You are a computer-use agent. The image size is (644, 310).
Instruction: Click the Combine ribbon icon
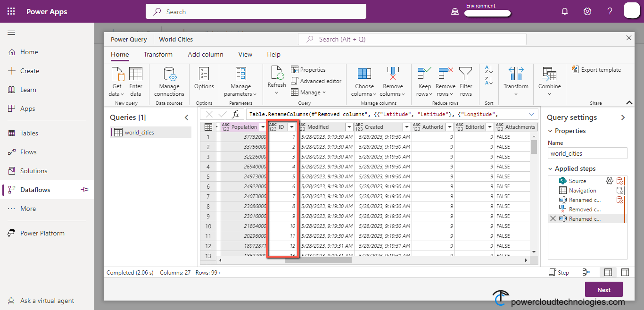point(550,74)
